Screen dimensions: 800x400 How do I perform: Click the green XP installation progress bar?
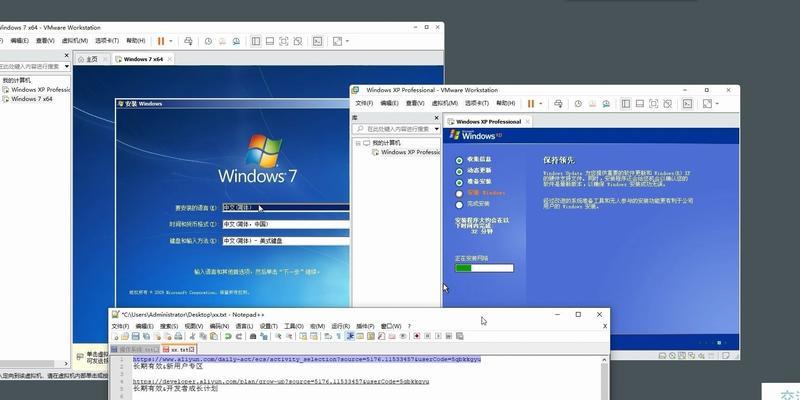coord(484,268)
